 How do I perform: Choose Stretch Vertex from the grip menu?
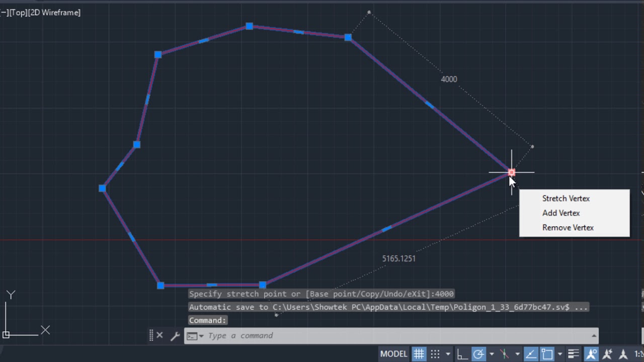tap(566, 198)
